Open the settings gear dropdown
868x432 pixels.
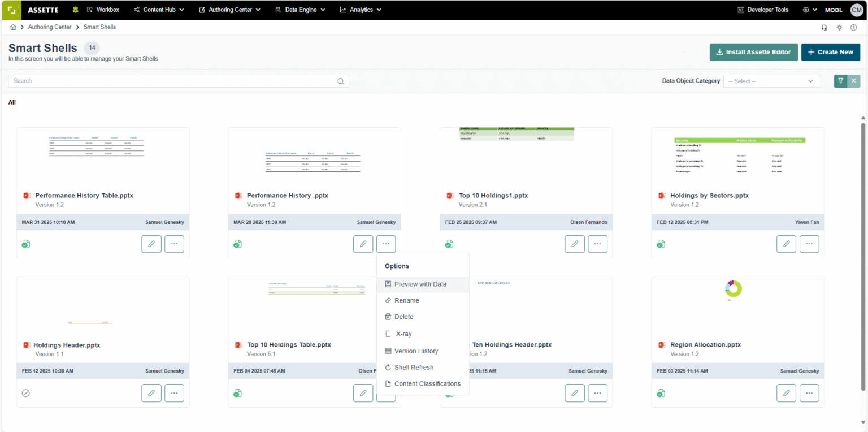(810, 10)
